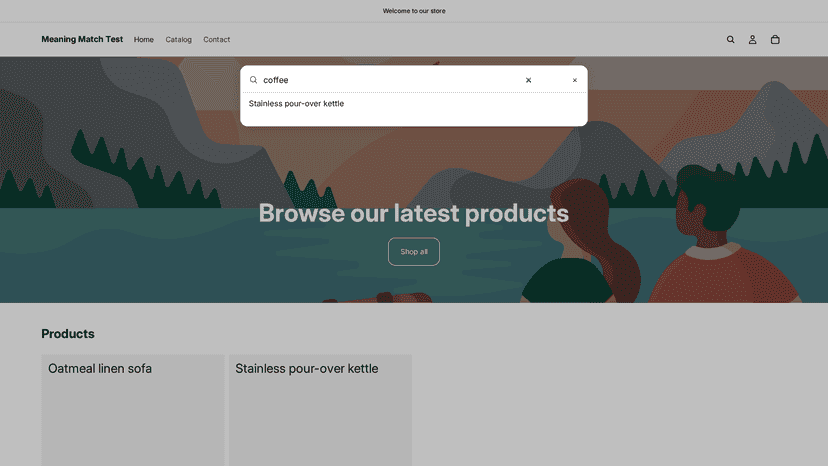Open the header search icon
This screenshot has width=828, height=466.
coord(730,40)
